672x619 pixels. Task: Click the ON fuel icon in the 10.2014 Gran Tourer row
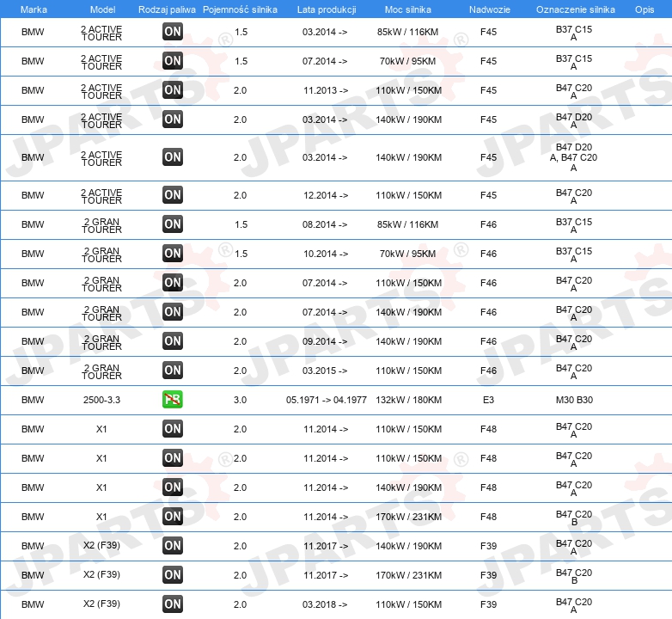click(173, 254)
